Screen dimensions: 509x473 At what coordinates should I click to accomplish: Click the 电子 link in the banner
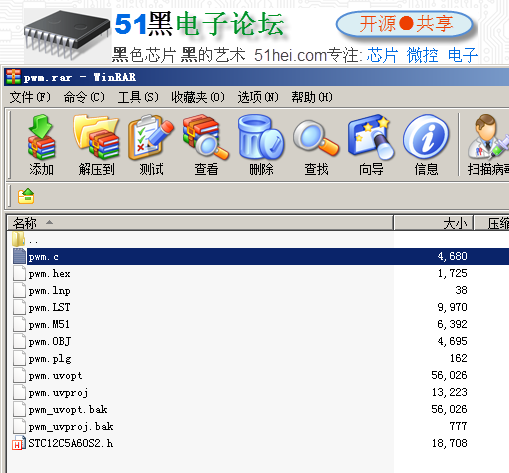(463, 55)
